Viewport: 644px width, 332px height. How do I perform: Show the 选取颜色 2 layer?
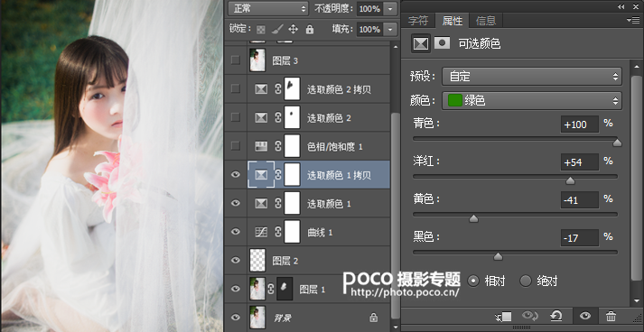tap(236, 117)
